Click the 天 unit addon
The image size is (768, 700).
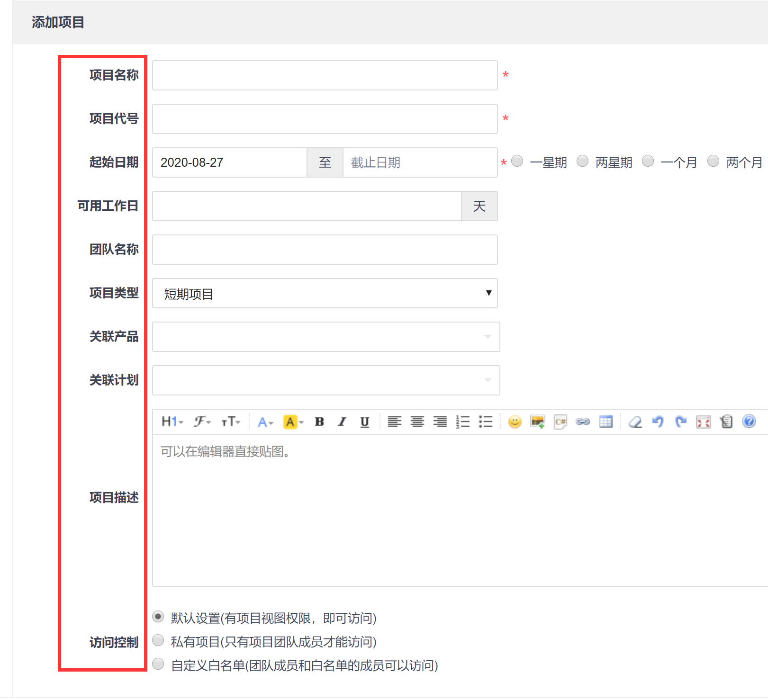click(x=479, y=206)
